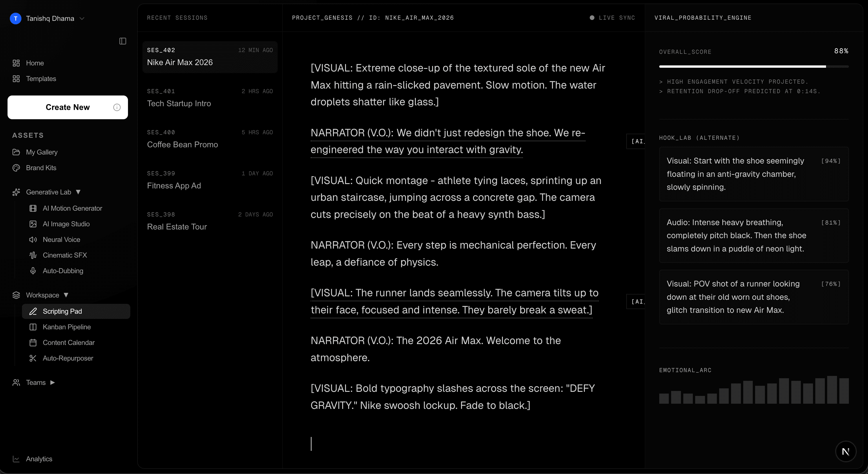This screenshot has height=474, width=868.
Task: Click the retention drop-off prediction note
Action: pyautogui.click(x=740, y=92)
